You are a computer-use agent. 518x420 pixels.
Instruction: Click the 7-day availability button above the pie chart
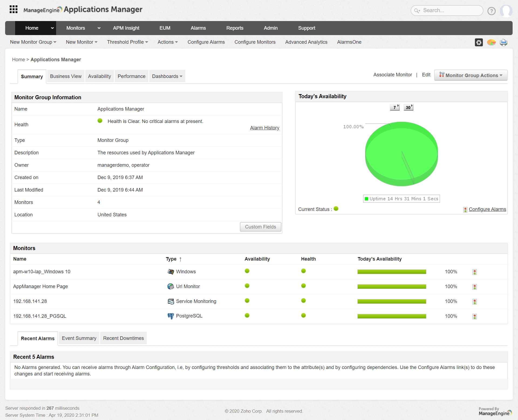tap(394, 107)
